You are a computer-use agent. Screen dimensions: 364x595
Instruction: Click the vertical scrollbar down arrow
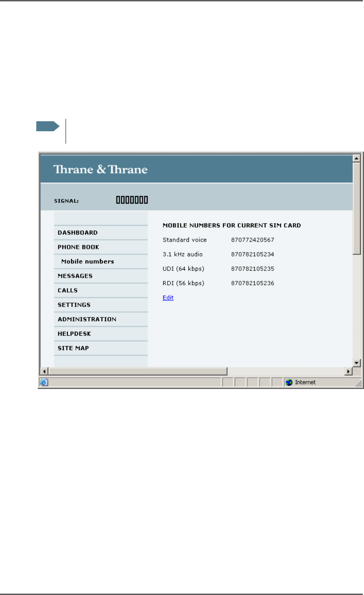[x=357, y=363]
